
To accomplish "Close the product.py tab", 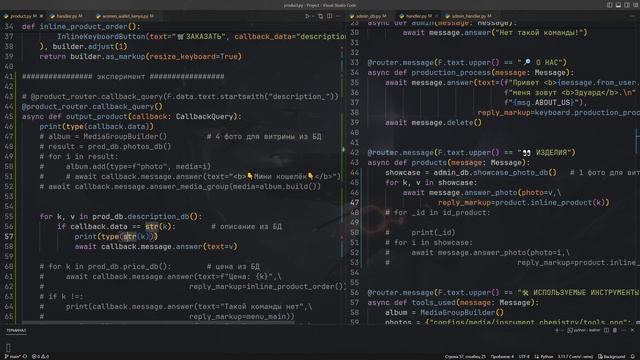I will (41, 16).
